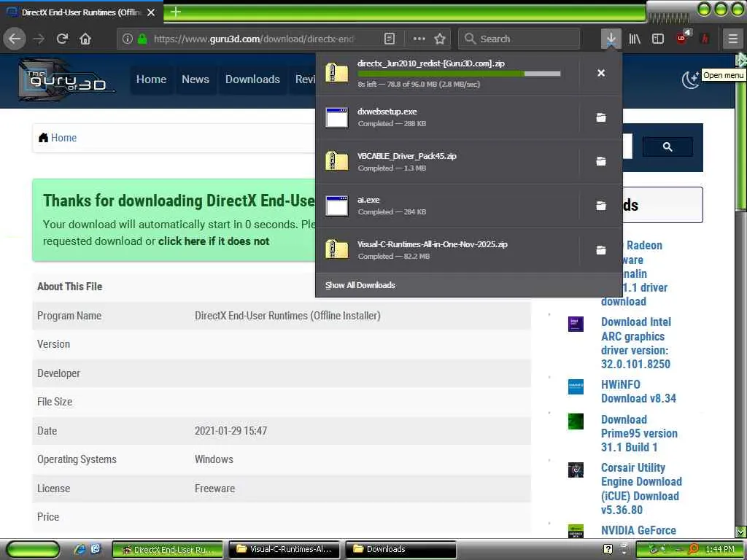The height and width of the screenshot is (560, 747).
Task: Select the 'Freeware' license value
Action: [215, 489]
